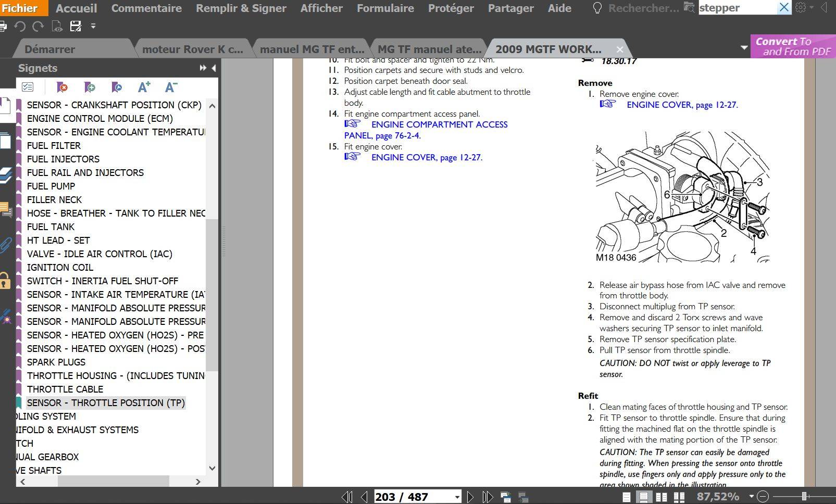
Task: Increase bookmark text size with A+ icon
Action: coord(144,87)
